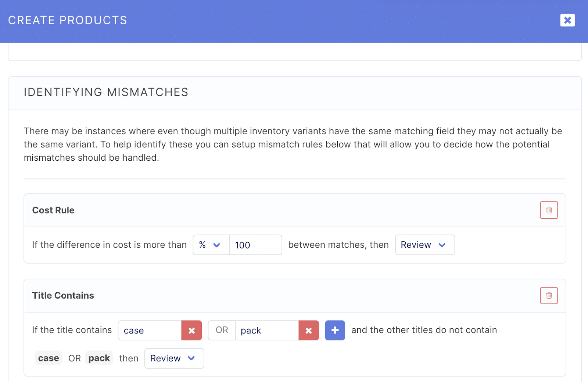The height and width of the screenshot is (382, 588).
Task: Delete the Cost Rule with trash icon
Action: pyautogui.click(x=549, y=210)
